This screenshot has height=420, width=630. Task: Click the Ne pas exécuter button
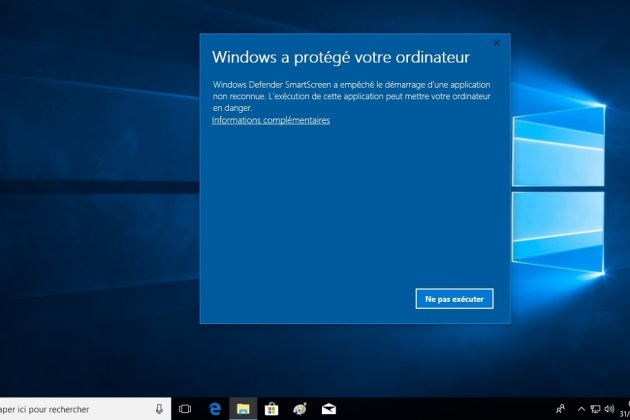pyautogui.click(x=454, y=299)
